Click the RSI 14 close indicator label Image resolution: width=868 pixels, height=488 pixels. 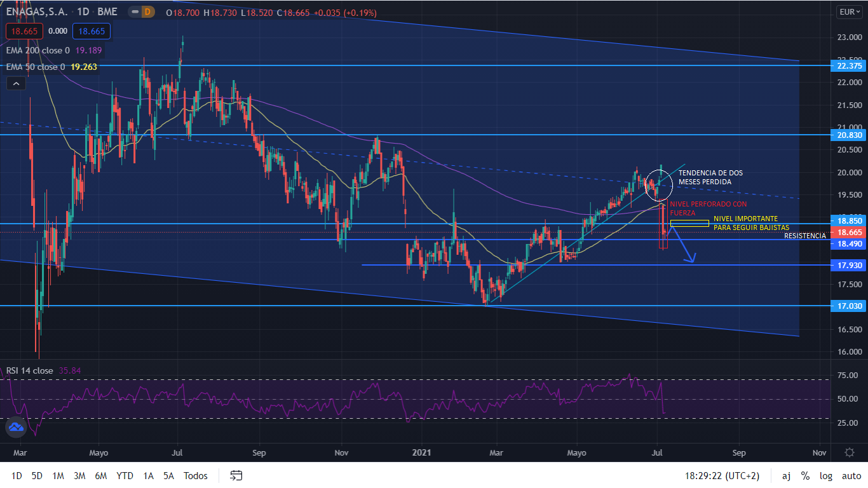coord(29,370)
